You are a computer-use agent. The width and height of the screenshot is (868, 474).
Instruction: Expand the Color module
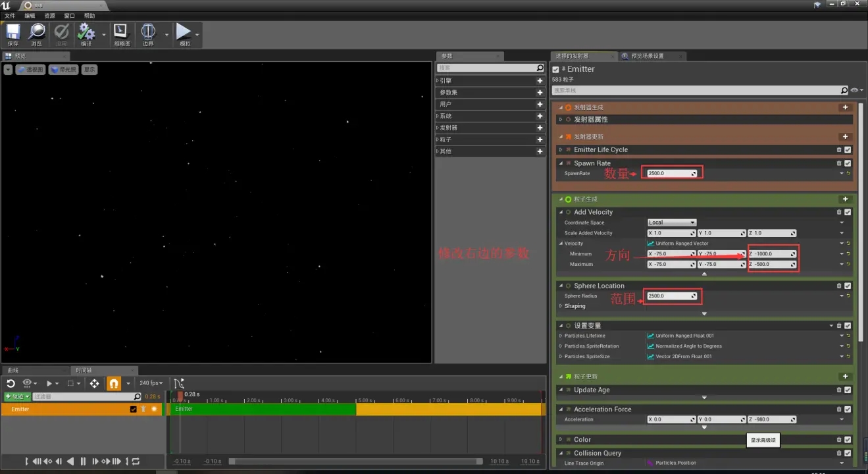pyautogui.click(x=561, y=440)
